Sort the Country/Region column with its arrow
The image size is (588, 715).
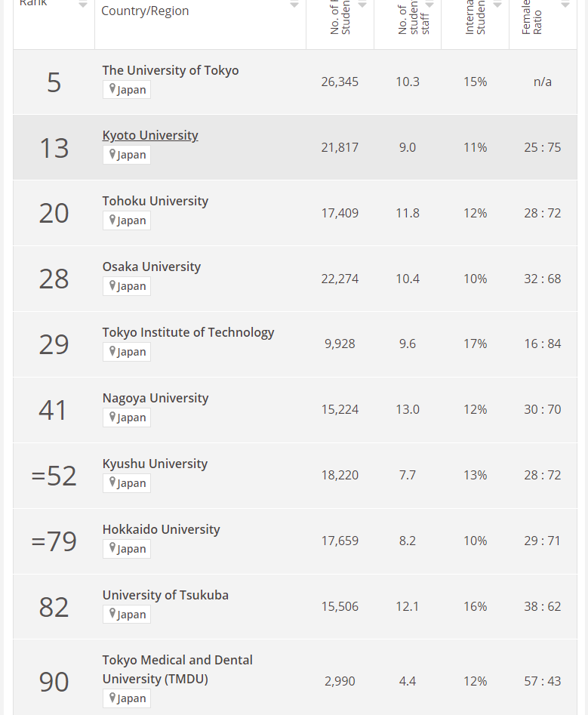click(294, 6)
